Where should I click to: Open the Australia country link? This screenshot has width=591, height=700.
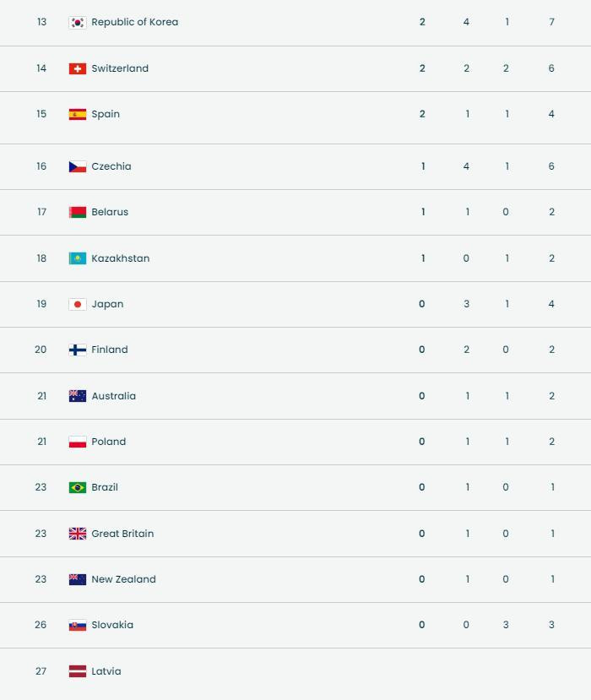[113, 396]
